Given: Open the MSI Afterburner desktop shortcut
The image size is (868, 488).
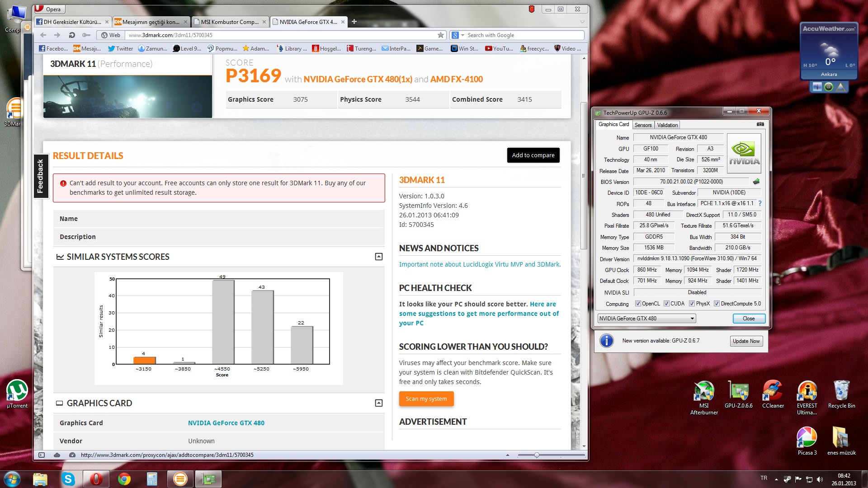Looking at the screenshot, I should 704,398.
